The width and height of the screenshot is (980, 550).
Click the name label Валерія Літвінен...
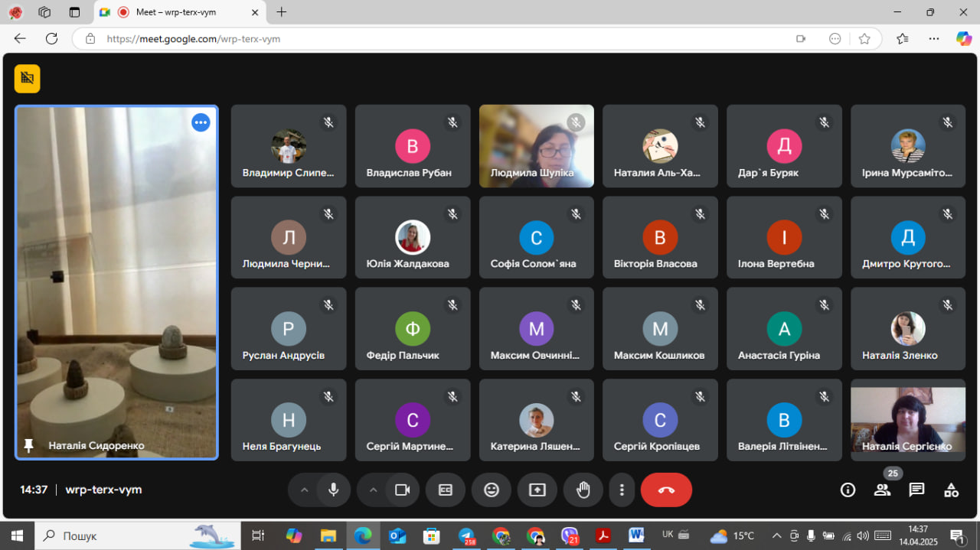pyautogui.click(x=782, y=446)
